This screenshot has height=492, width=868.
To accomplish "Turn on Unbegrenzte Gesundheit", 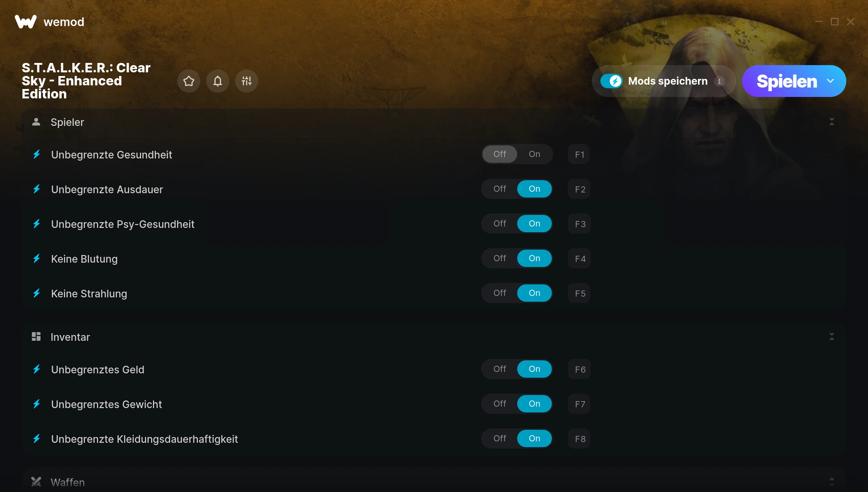I will point(535,154).
